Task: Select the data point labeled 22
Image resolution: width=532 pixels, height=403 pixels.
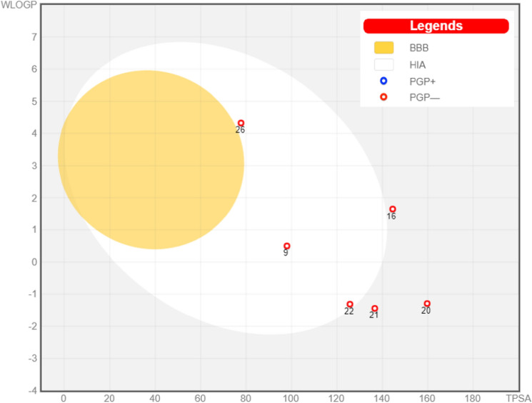Action: (x=349, y=304)
